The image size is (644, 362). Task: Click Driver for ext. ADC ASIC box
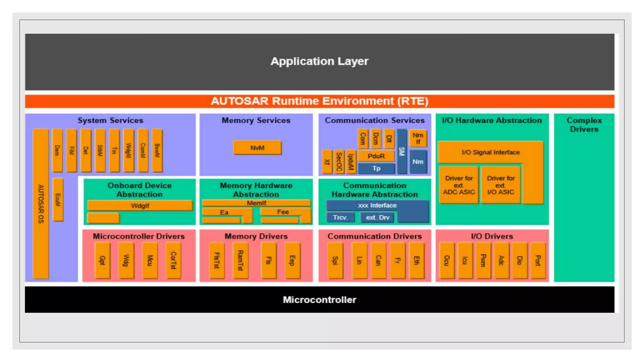click(459, 185)
